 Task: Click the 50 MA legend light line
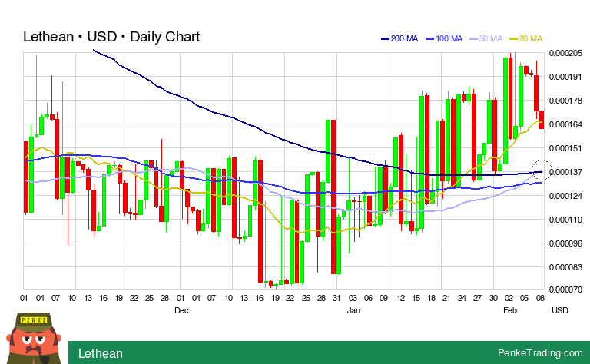tap(474, 38)
